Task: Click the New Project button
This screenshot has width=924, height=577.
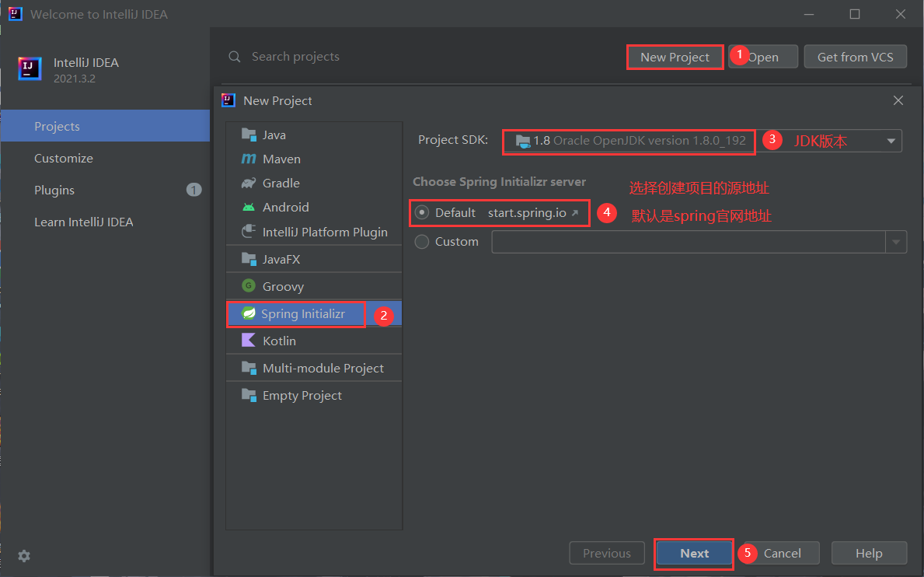Action: click(675, 58)
